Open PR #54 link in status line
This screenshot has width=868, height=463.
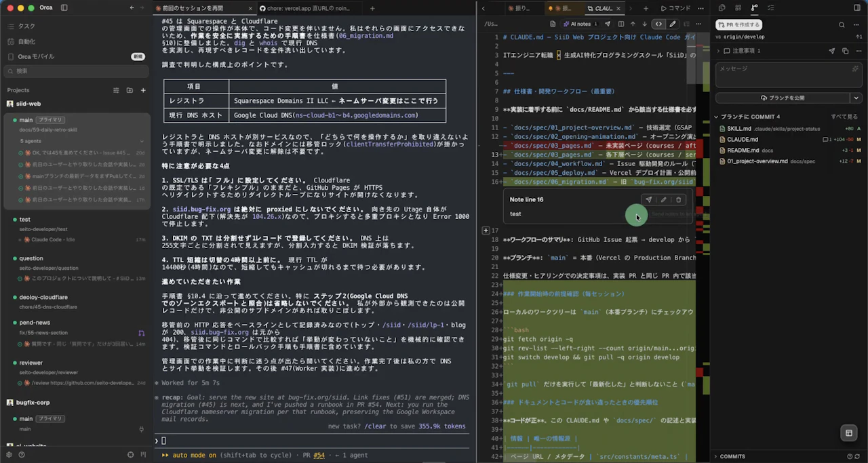[319, 456]
